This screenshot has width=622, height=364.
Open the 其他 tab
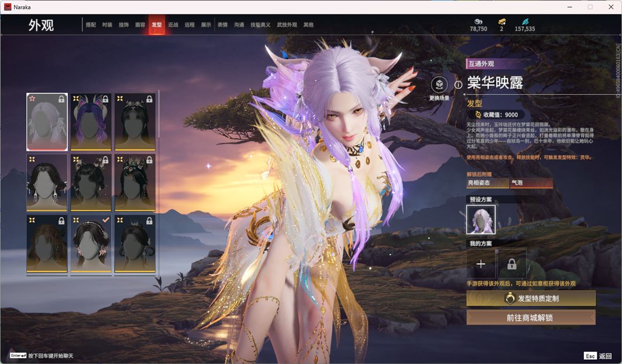(308, 25)
